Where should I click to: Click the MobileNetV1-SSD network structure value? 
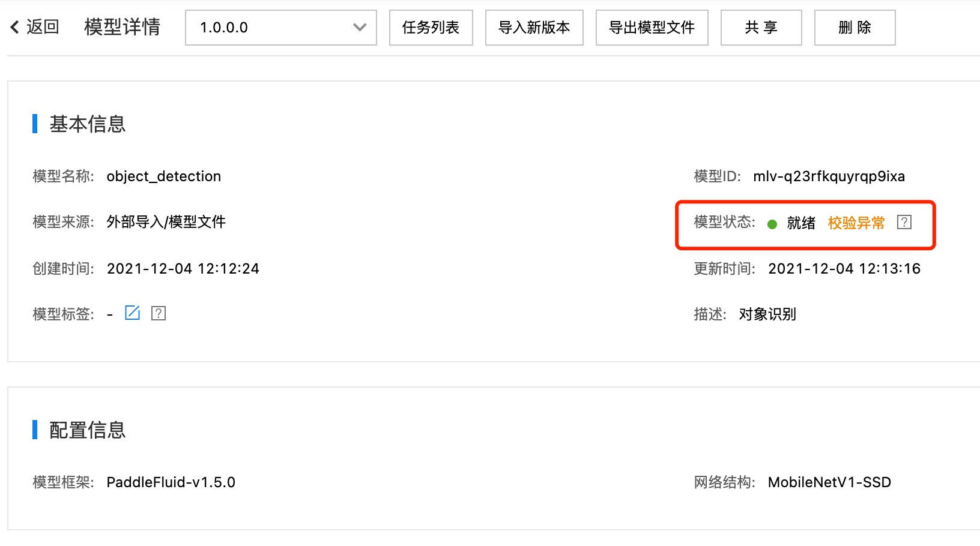click(830, 482)
